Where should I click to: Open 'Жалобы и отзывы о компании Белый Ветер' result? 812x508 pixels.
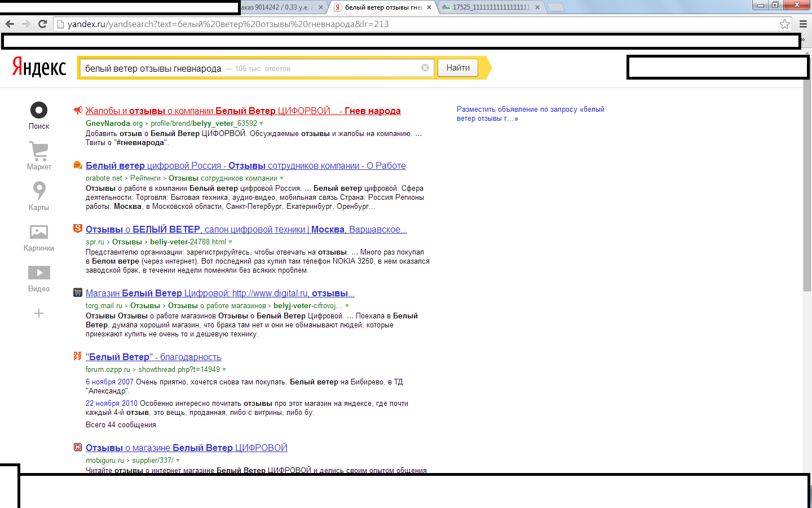point(243,111)
